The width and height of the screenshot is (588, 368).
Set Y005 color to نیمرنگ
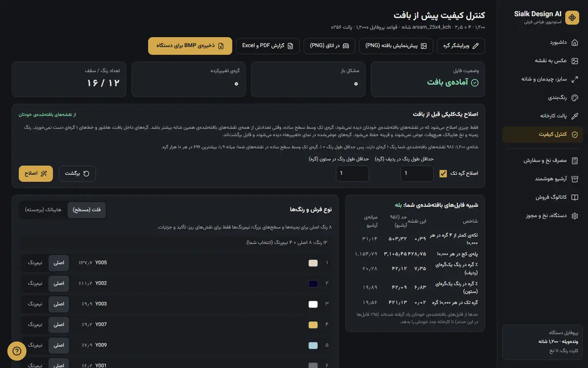coord(35,263)
